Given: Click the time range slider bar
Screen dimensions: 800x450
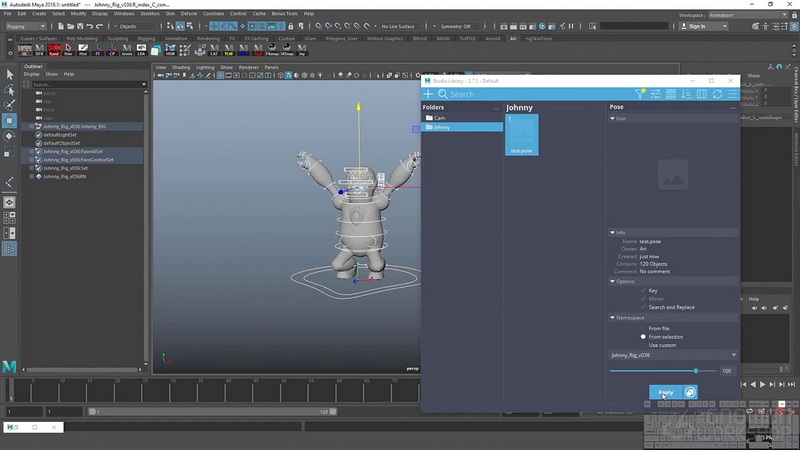Looking at the screenshot, I should [212, 411].
